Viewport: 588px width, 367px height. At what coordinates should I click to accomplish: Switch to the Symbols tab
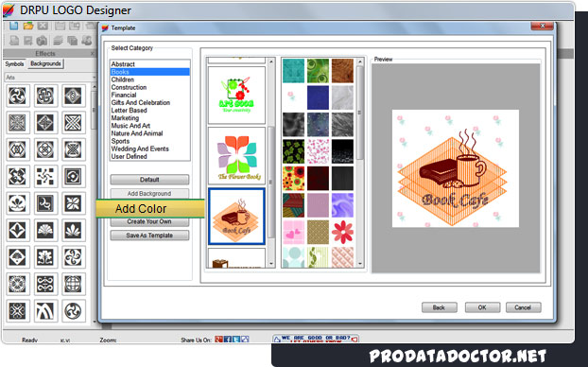(x=14, y=63)
